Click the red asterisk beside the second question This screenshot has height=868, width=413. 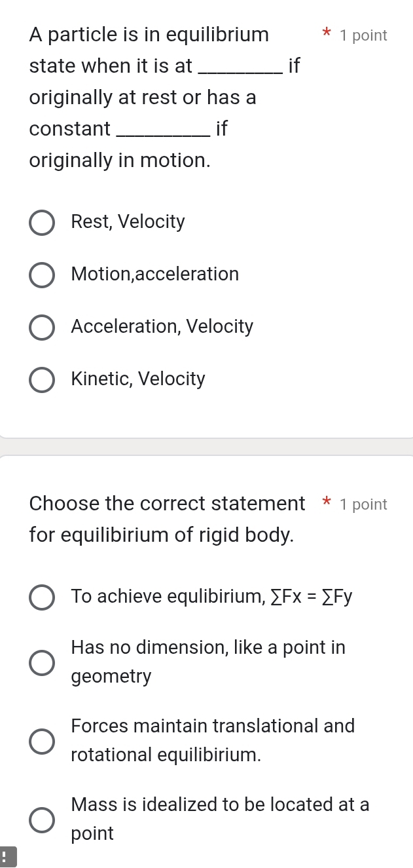coord(325,503)
